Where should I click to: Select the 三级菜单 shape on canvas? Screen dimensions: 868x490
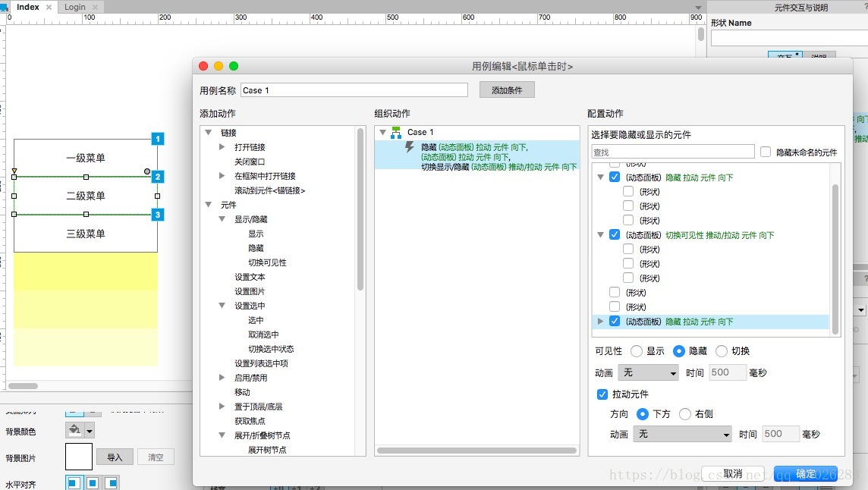pos(86,234)
